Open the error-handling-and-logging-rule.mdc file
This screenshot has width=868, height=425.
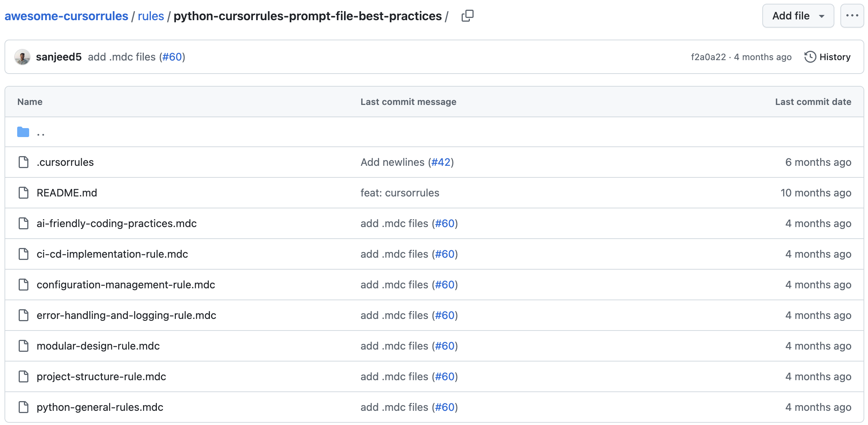(126, 315)
